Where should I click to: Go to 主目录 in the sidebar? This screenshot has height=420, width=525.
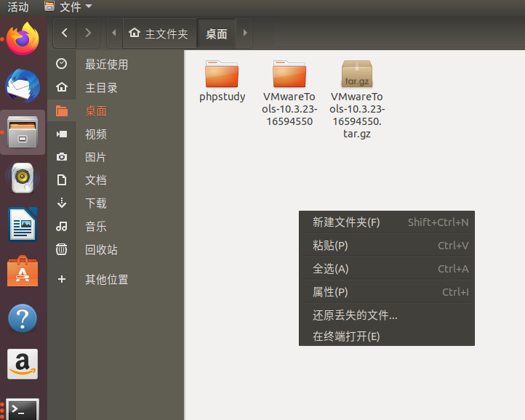(x=101, y=88)
